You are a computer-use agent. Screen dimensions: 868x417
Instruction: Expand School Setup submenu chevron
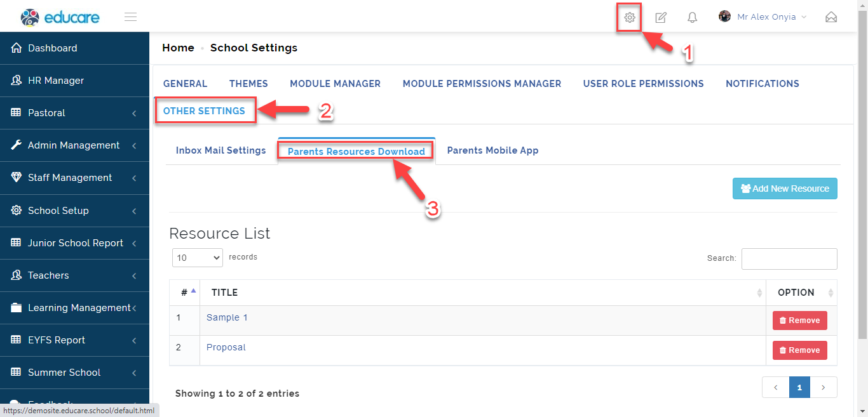coord(134,211)
